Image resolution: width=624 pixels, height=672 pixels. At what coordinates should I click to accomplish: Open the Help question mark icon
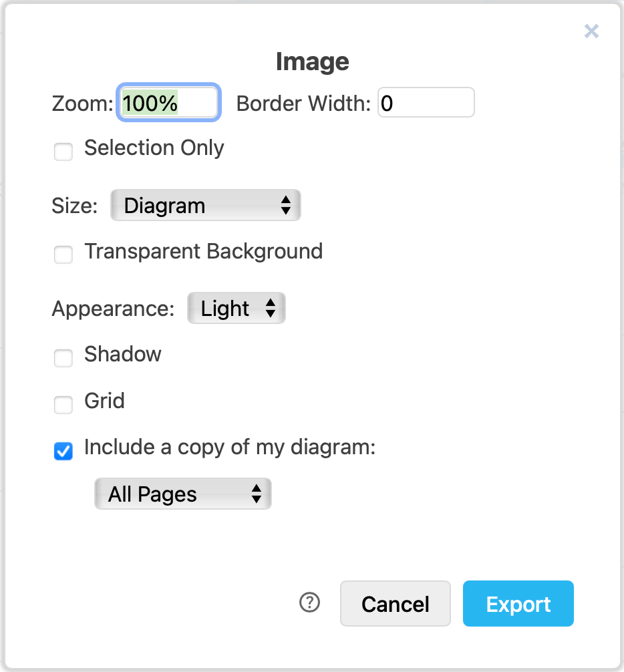tap(309, 603)
